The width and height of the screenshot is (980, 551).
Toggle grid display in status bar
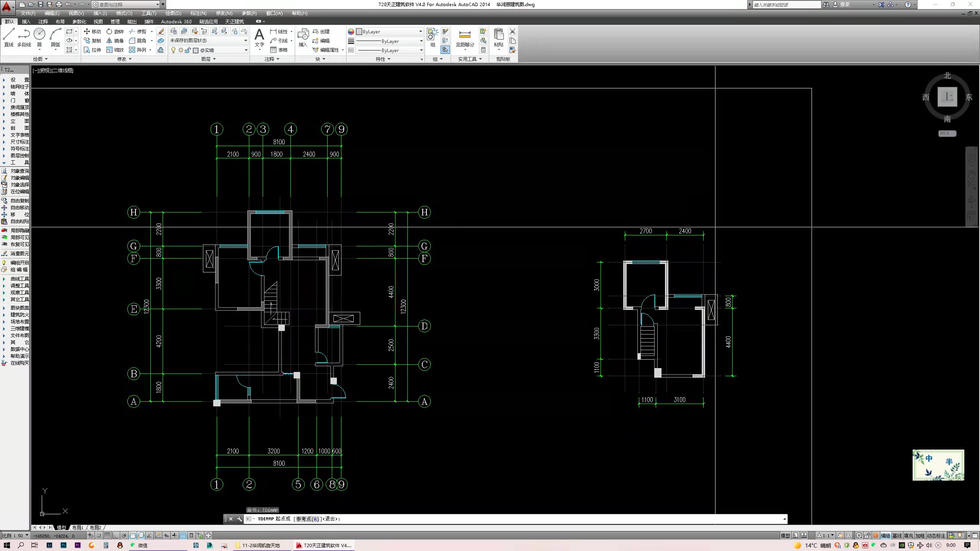point(107,535)
